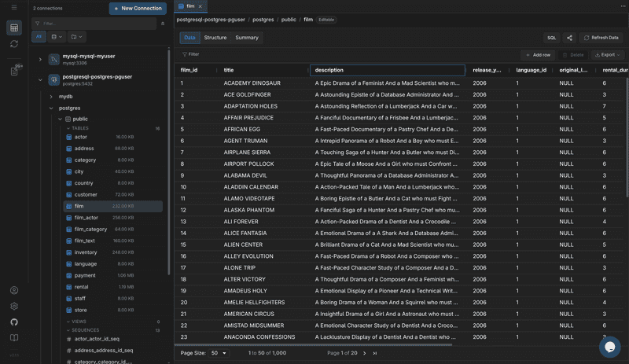Collapse the public schema node
The image size is (629, 364).
[60, 119]
